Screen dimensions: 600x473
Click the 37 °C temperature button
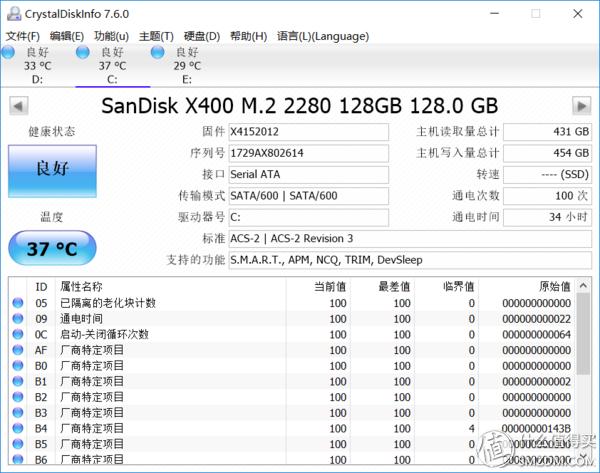tap(52, 248)
